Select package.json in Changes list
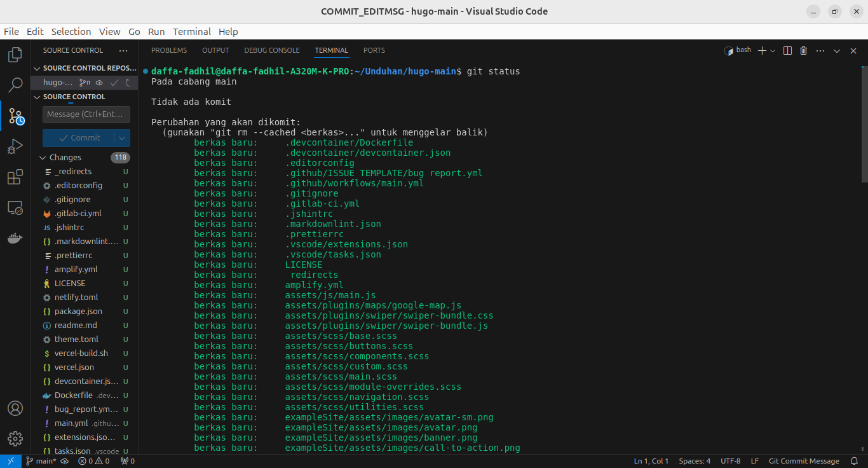This screenshot has height=468, width=868. tap(85, 312)
